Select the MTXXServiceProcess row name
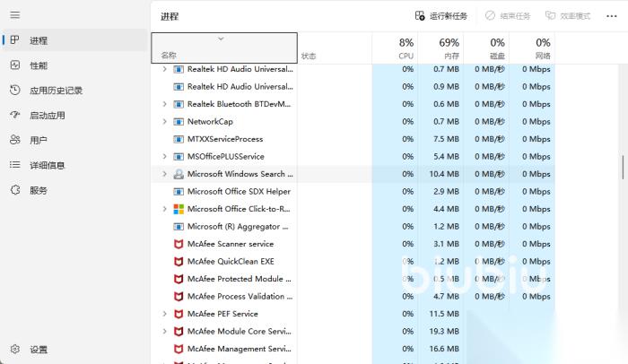Viewport: 628px width, 364px height. tap(225, 139)
